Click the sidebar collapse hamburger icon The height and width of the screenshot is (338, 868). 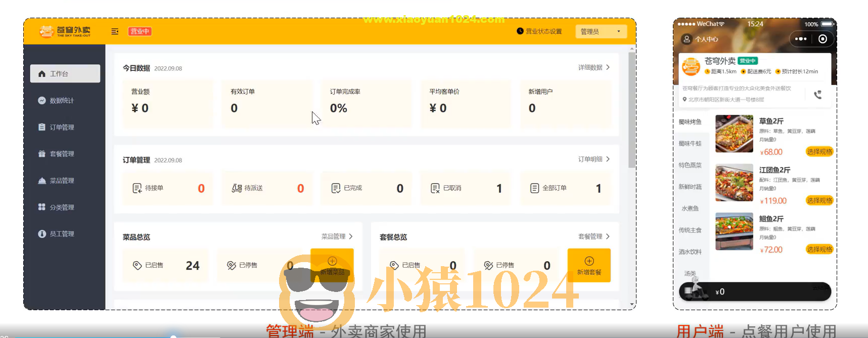click(x=115, y=31)
